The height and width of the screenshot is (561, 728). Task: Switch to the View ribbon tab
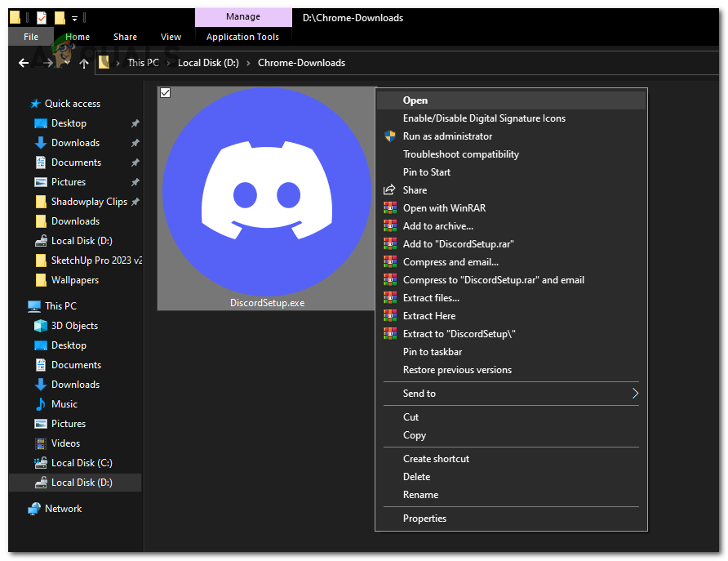[171, 37]
